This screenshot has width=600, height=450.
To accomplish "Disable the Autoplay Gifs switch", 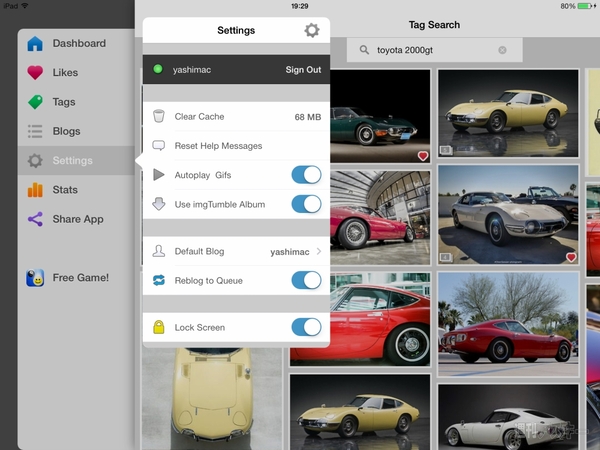I will (305, 175).
